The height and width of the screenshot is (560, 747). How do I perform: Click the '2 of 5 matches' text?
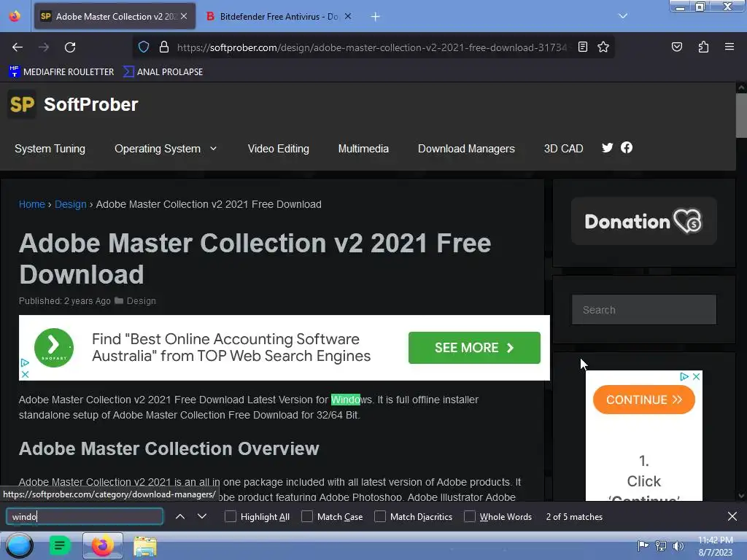tap(574, 517)
